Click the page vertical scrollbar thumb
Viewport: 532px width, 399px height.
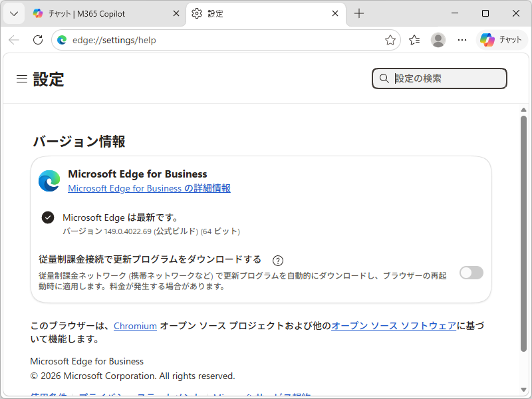point(523,233)
